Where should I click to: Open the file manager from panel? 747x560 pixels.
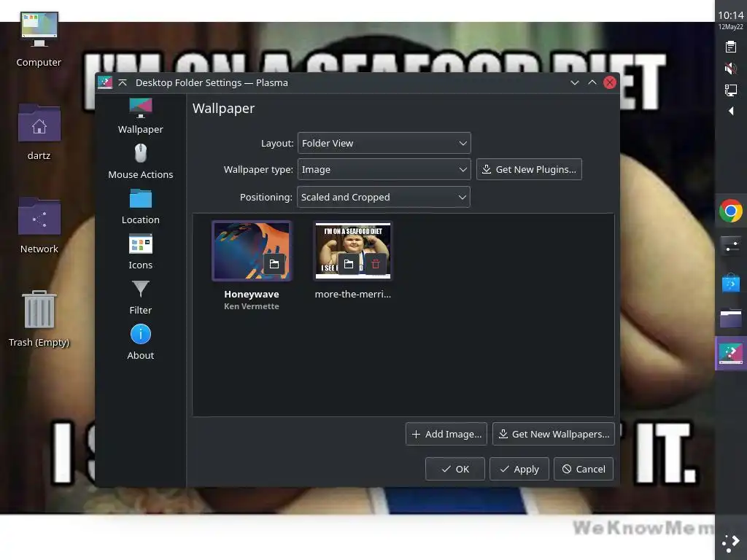coord(731,318)
